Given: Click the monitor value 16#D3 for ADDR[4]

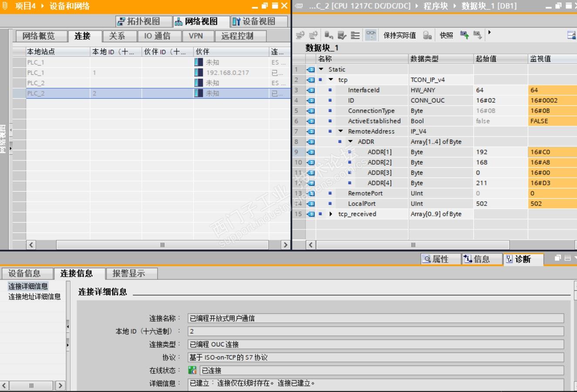Looking at the screenshot, I should coord(553,183).
